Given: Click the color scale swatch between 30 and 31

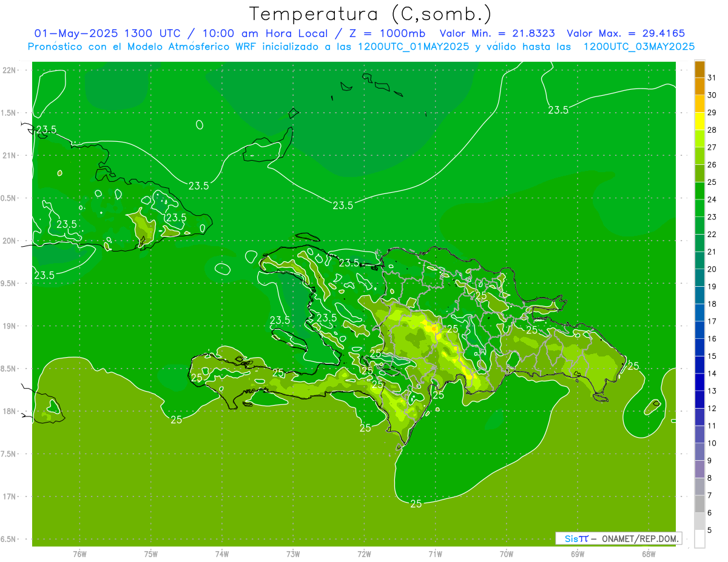Looking at the screenshot, I should pyautogui.click(x=699, y=86).
